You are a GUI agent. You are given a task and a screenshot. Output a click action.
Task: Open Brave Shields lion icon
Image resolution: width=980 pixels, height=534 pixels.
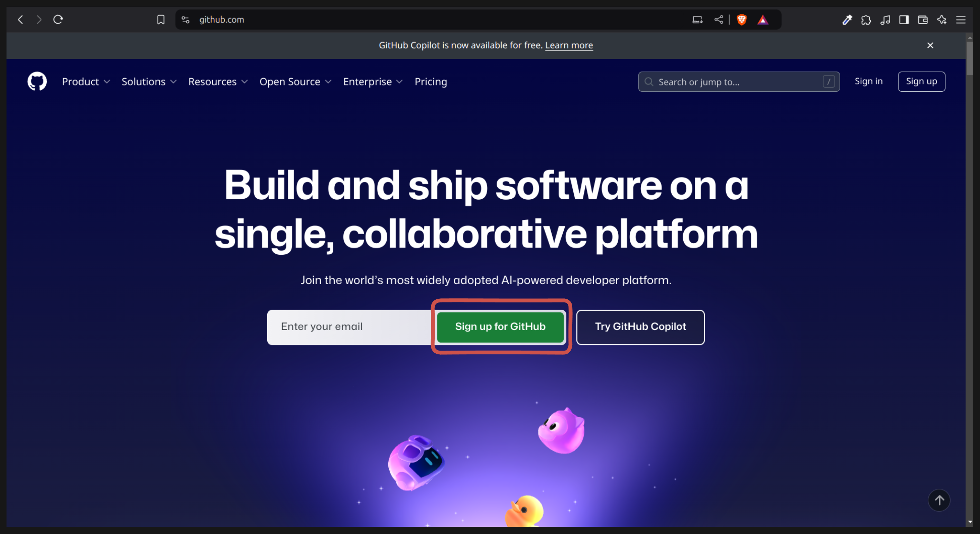(741, 19)
